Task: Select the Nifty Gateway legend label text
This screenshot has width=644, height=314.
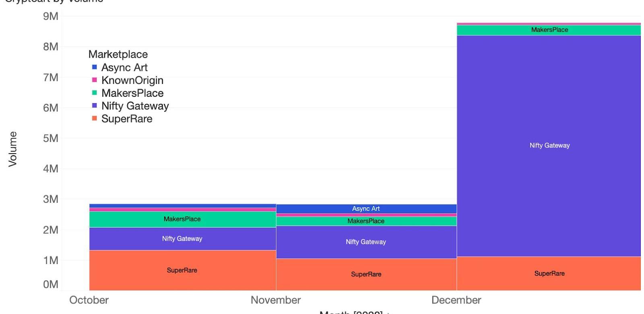Action: pyautogui.click(x=135, y=106)
